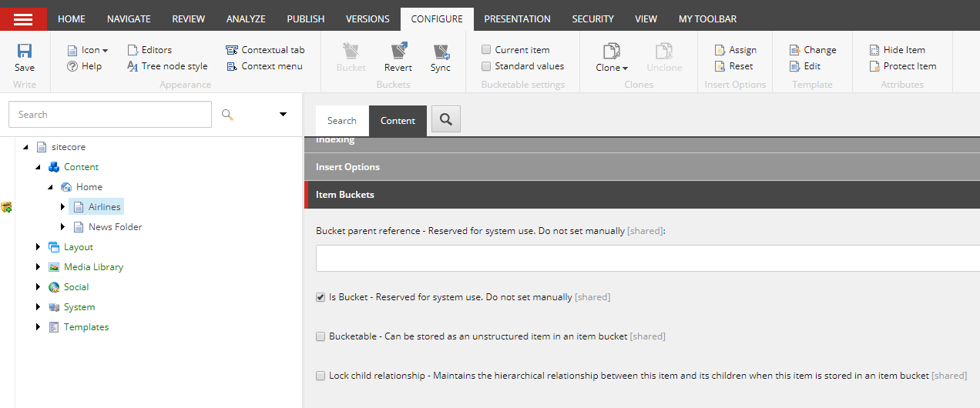The width and height of the screenshot is (980, 408).
Task: Switch to the REVIEW ribbon tab
Action: (x=189, y=18)
